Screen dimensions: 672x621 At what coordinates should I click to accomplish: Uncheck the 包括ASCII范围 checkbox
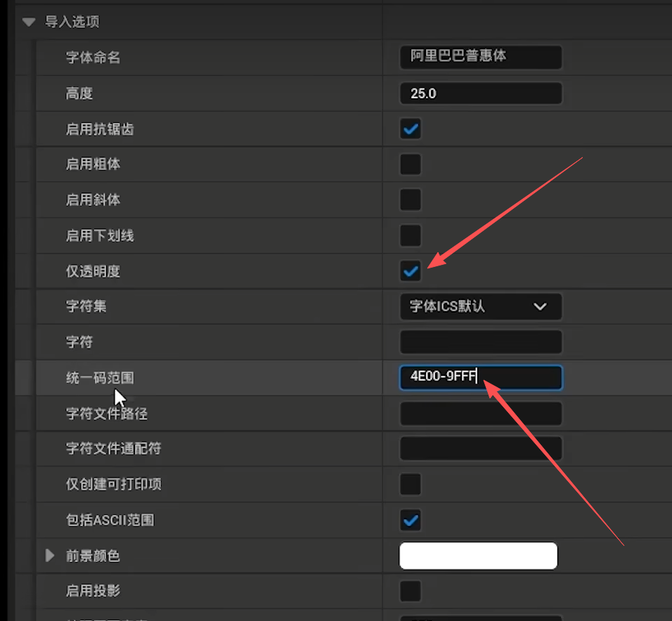(x=411, y=521)
